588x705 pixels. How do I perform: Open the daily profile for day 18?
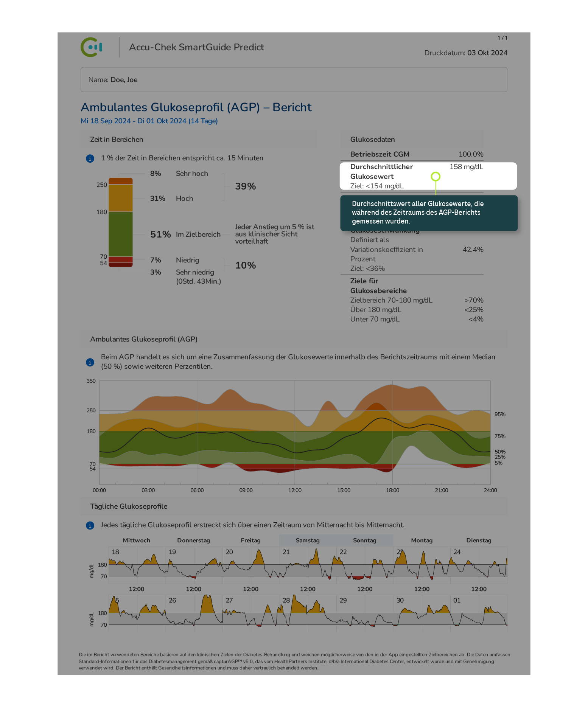(x=137, y=565)
